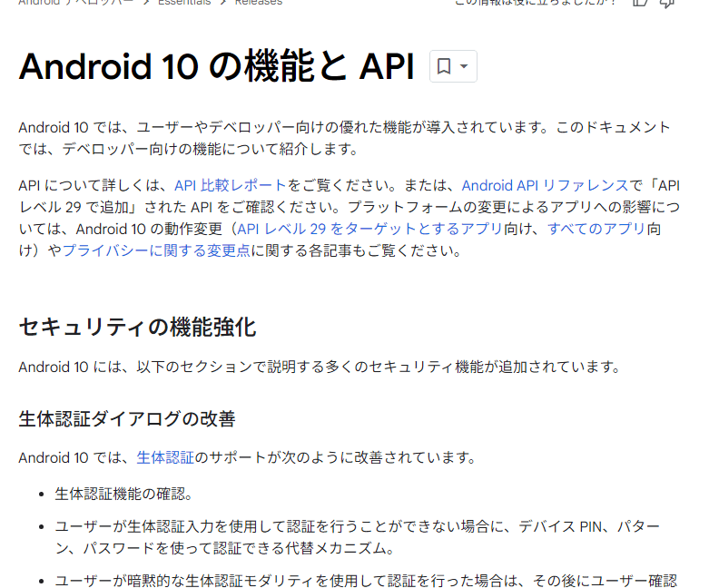Image resolution: width=709 pixels, height=588 pixels.
Task: Click the Essentials breadcrumb
Action: click(x=184, y=2)
